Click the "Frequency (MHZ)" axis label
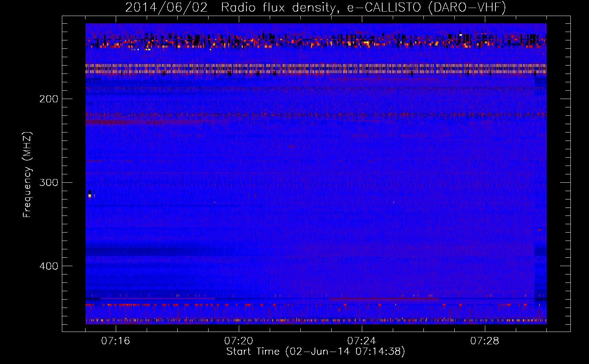Viewport: 589px width, 364px height. coord(27,175)
